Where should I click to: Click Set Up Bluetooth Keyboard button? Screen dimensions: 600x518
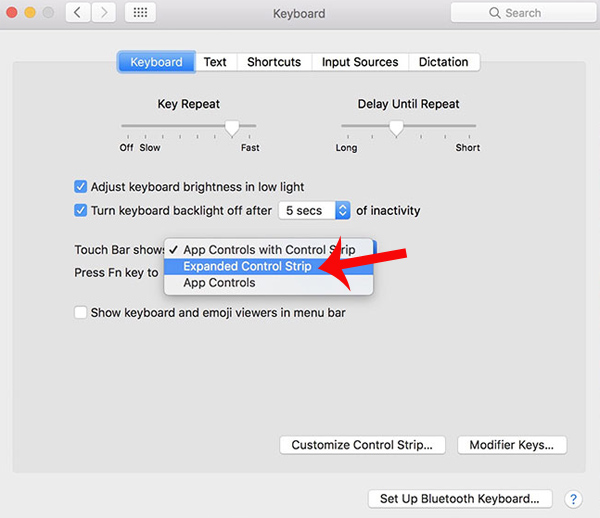(459, 499)
